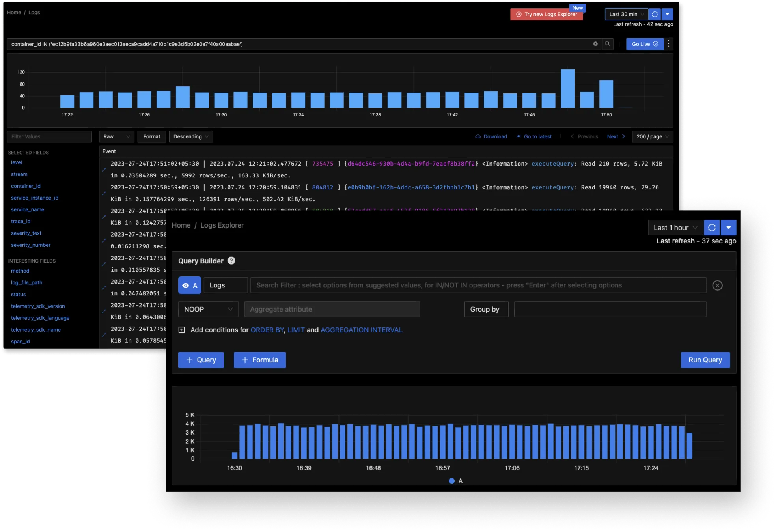
Task: Click the Logs data source selector
Action: coord(226,285)
